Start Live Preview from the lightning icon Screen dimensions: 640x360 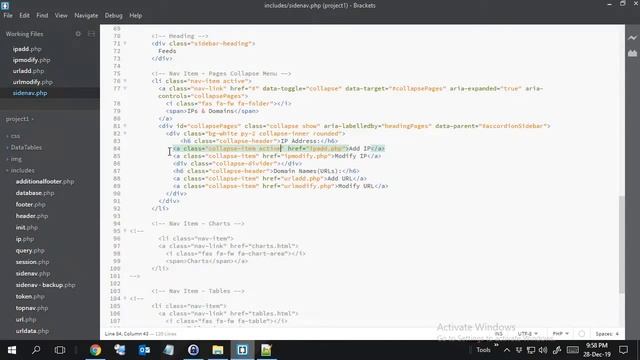pos(632,38)
